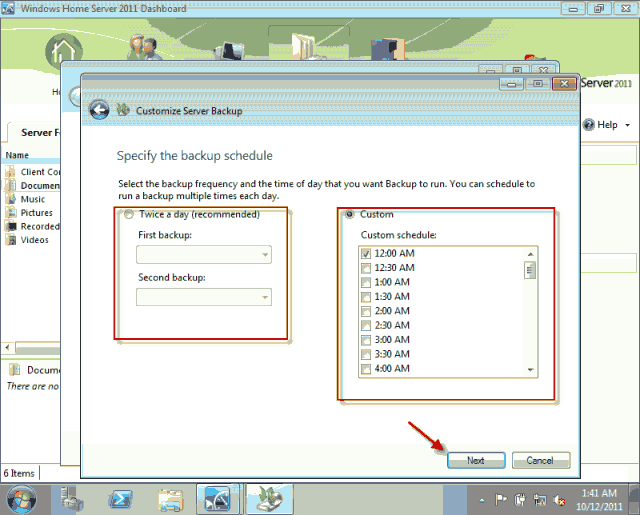640x515 pixels.
Task: Click the Action Center flag tray icon
Action: click(x=501, y=499)
